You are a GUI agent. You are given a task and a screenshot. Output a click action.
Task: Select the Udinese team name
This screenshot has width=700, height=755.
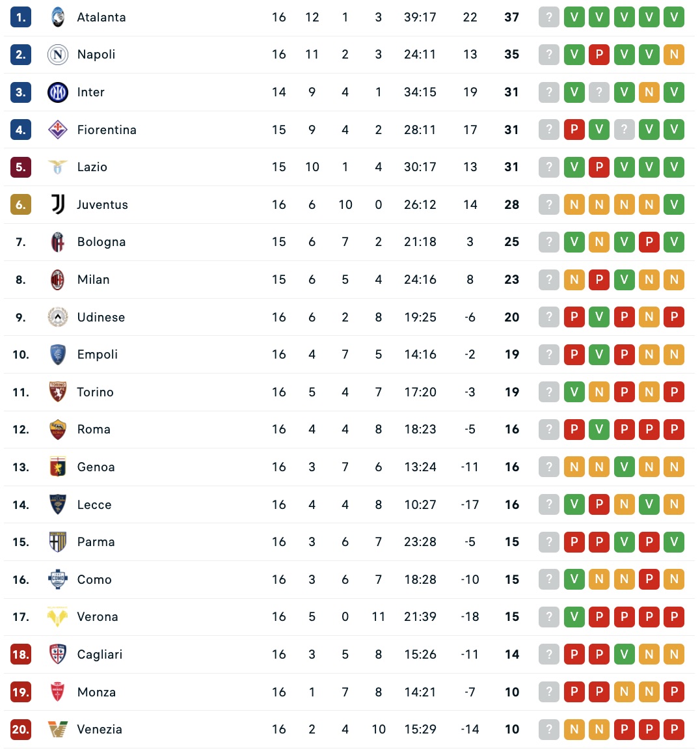(x=101, y=318)
